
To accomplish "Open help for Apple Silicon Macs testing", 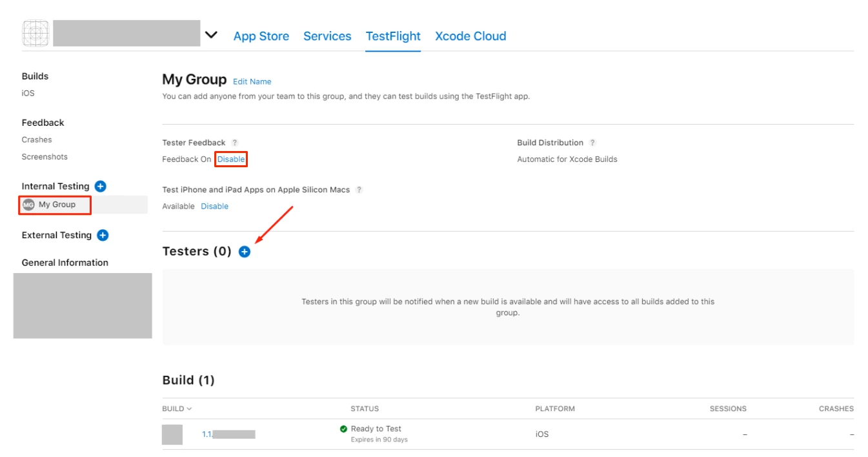I will point(359,190).
